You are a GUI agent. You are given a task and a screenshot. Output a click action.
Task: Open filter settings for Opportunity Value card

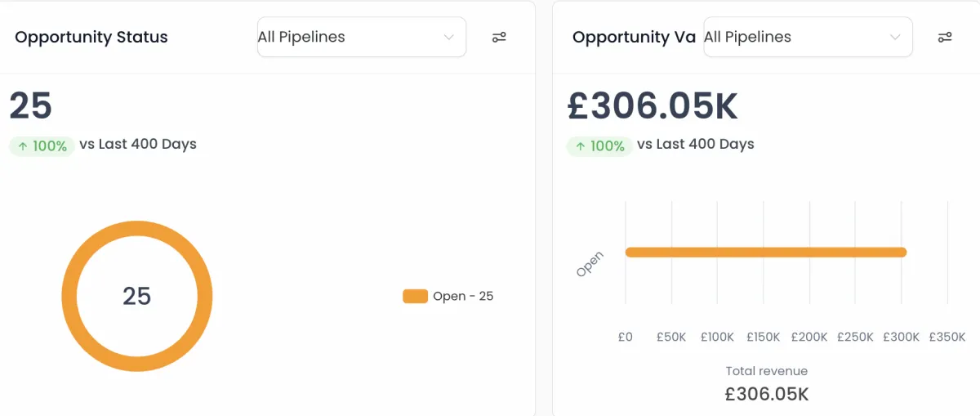coord(945,37)
